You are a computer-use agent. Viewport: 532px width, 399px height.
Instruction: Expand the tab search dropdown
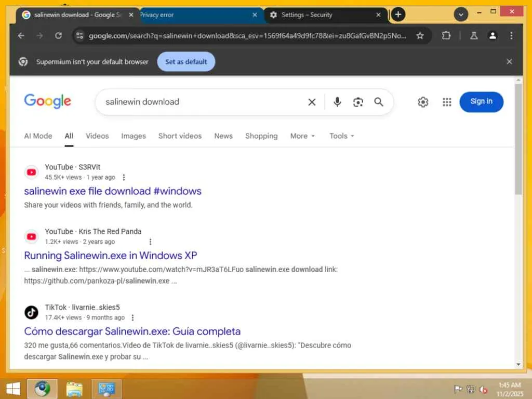click(461, 15)
